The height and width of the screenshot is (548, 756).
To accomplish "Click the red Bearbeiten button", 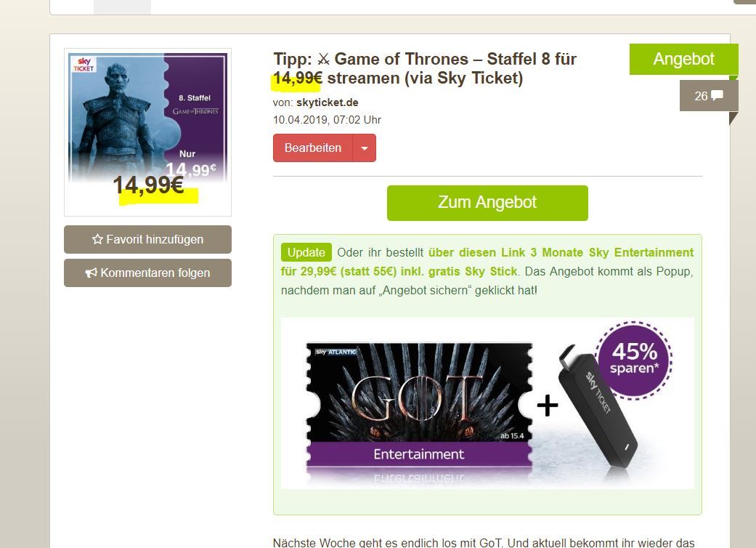I will click(x=313, y=148).
